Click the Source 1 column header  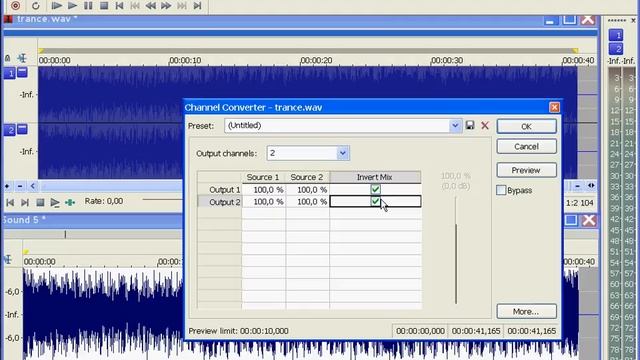(263, 177)
